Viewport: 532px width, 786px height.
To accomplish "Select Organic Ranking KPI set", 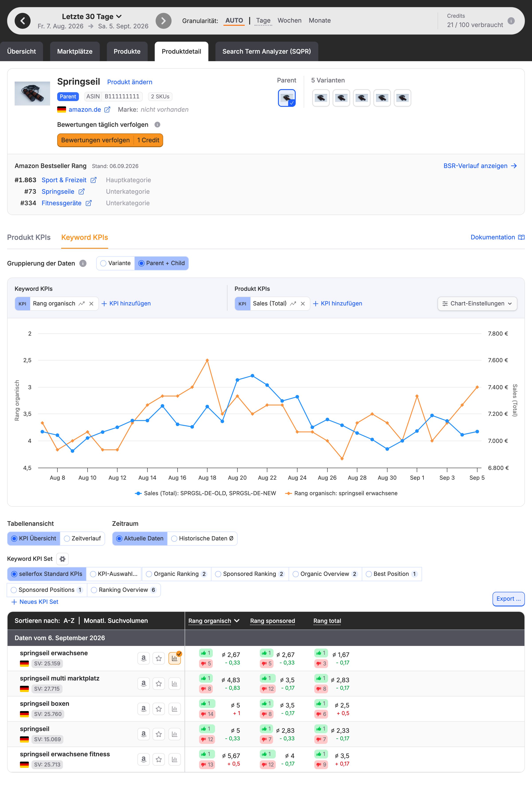I will (176, 574).
